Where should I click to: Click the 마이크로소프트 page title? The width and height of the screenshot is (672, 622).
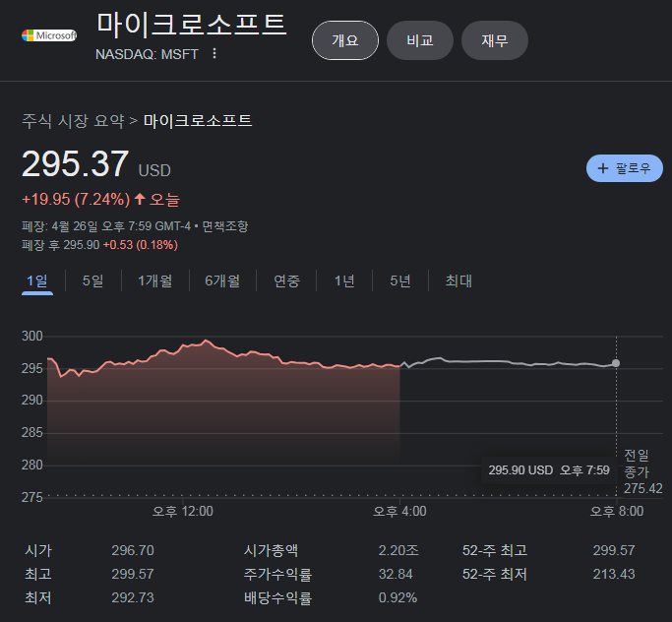[x=192, y=24]
